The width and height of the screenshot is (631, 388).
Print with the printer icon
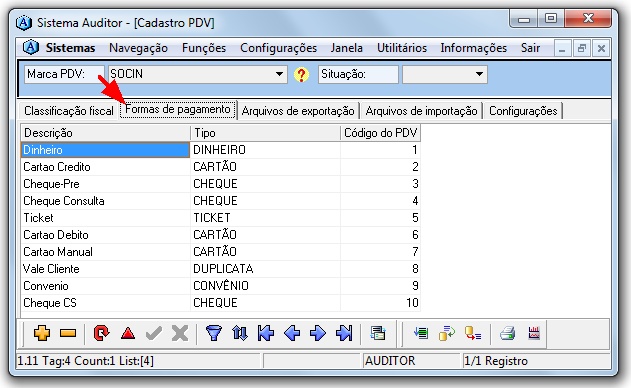click(x=507, y=333)
